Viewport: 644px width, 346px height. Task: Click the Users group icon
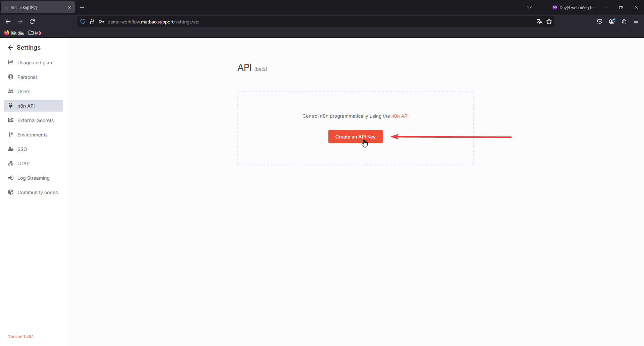[x=11, y=91]
